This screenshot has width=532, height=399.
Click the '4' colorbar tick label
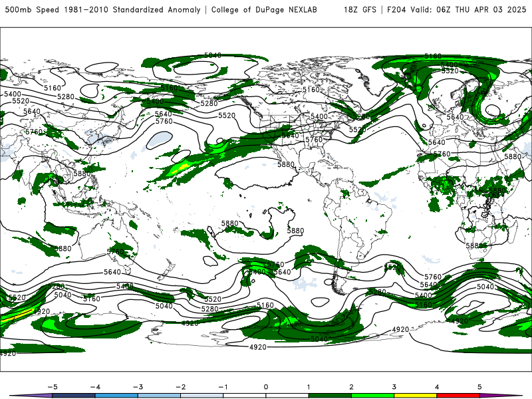[437, 387]
